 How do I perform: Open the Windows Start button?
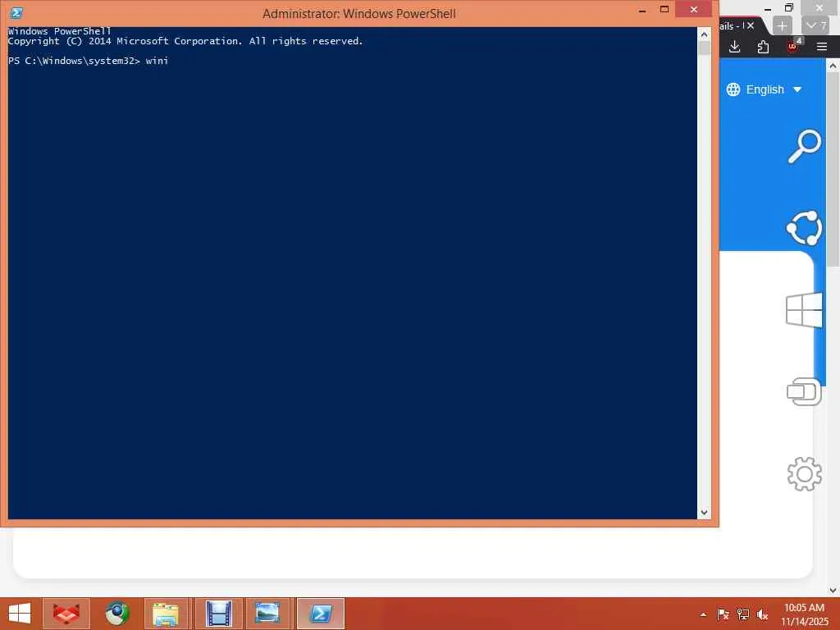tap(20, 614)
